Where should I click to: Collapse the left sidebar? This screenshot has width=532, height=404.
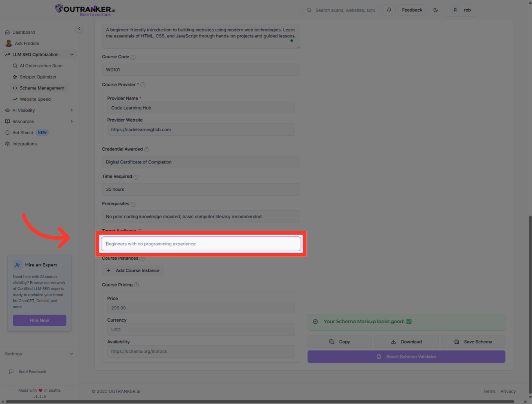[79, 28]
